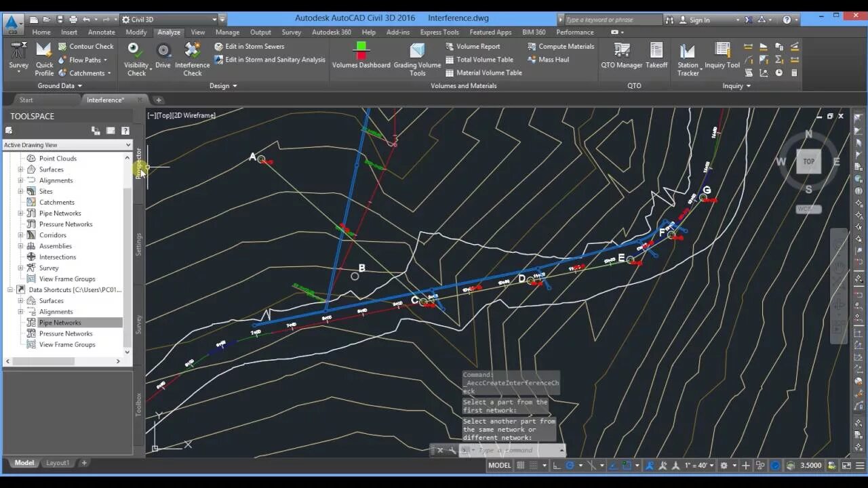Open the Total Volume Table
Viewport: 868px width, 488px height.
click(479, 60)
